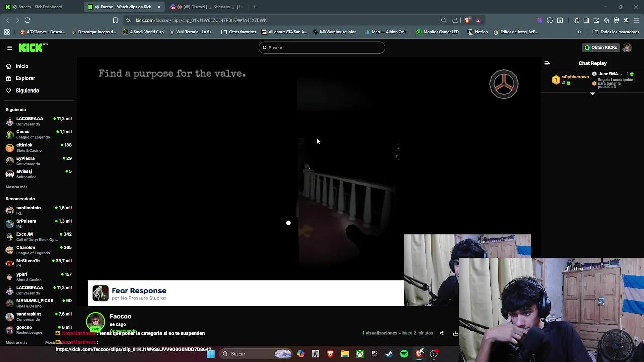Open the Notion bookmark

coord(477,32)
